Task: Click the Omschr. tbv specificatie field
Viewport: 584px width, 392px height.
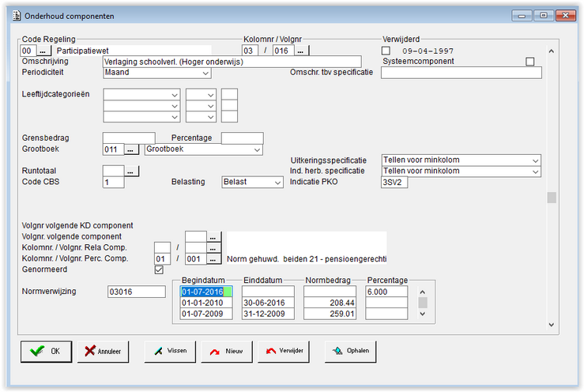Action: point(461,73)
